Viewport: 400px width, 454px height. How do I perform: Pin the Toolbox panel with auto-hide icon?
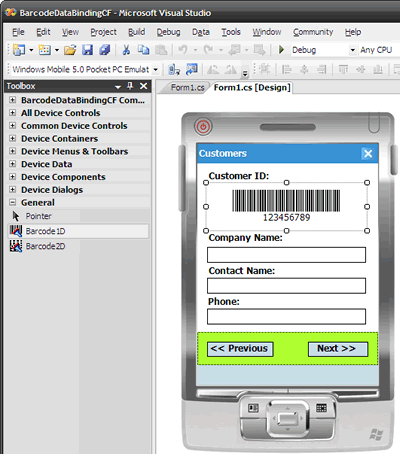click(x=130, y=86)
